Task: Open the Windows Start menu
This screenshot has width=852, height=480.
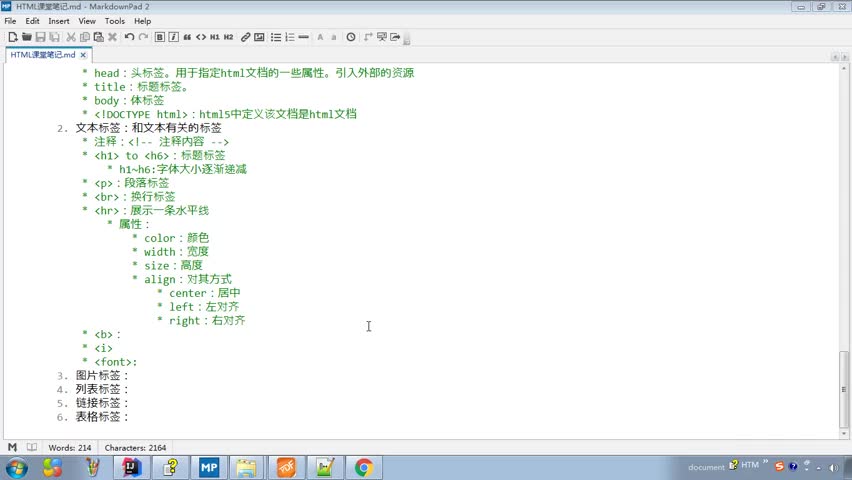Action: [x=17, y=467]
